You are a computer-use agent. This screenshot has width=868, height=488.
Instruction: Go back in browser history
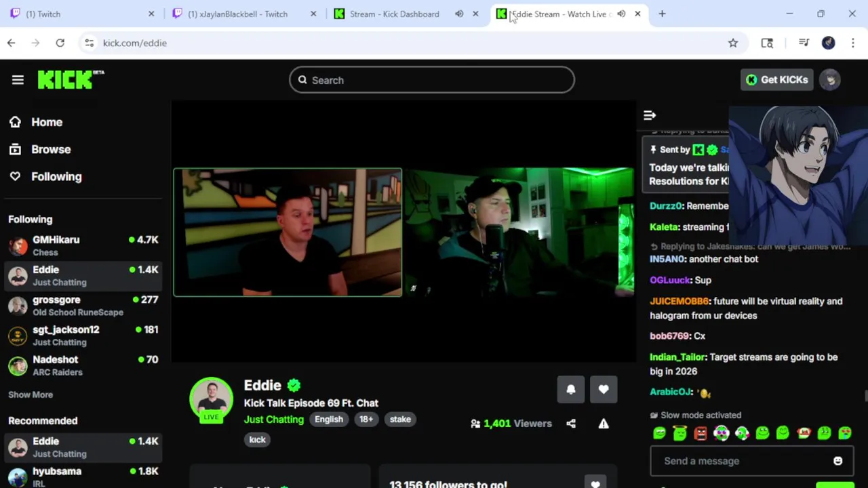(12, 43)
